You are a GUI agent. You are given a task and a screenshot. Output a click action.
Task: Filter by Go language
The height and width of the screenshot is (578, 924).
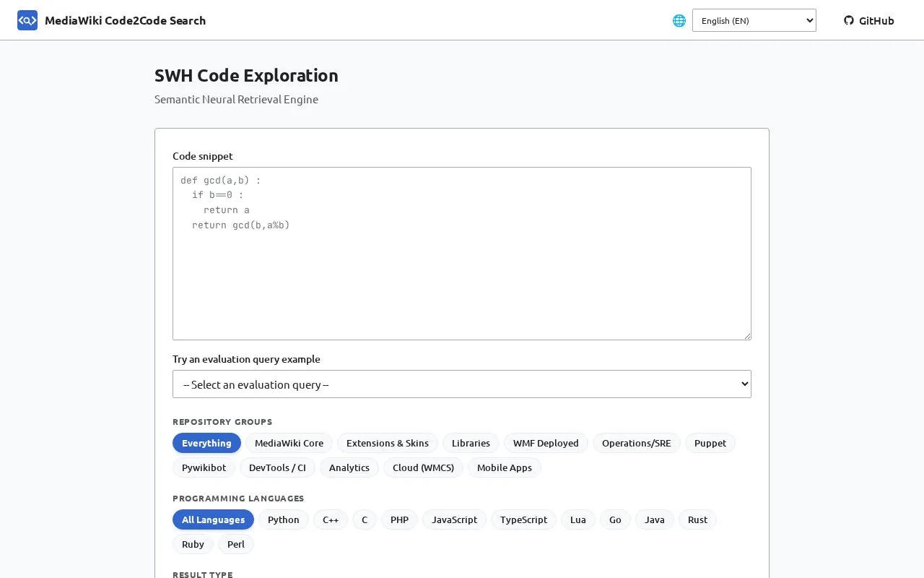[615, 519]
